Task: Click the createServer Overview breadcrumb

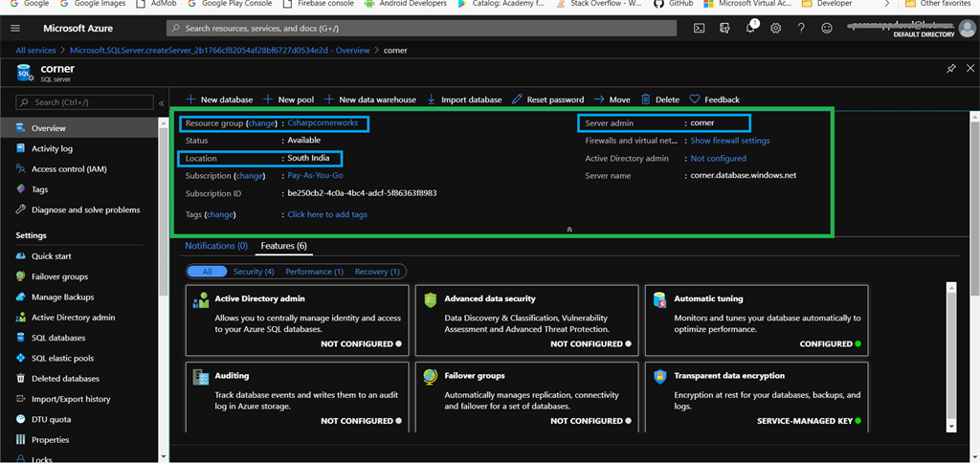Action: (220, 50)
